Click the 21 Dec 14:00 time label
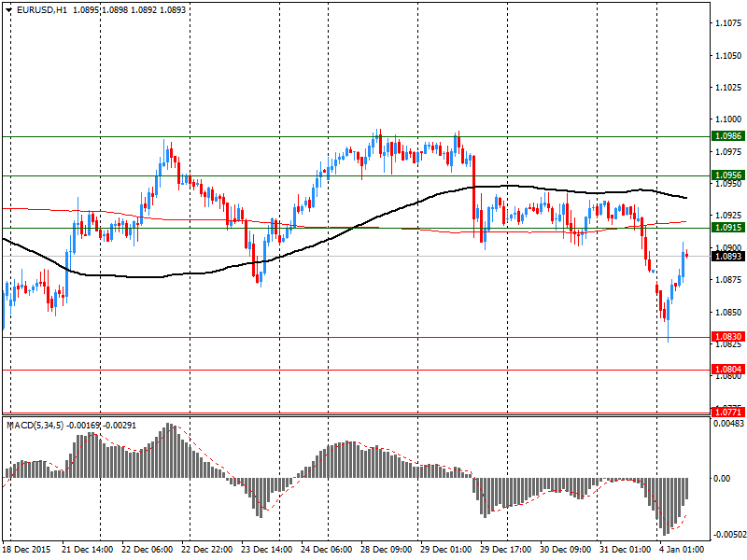This screenshot has width=747, height=560. (x=88, y=550)
